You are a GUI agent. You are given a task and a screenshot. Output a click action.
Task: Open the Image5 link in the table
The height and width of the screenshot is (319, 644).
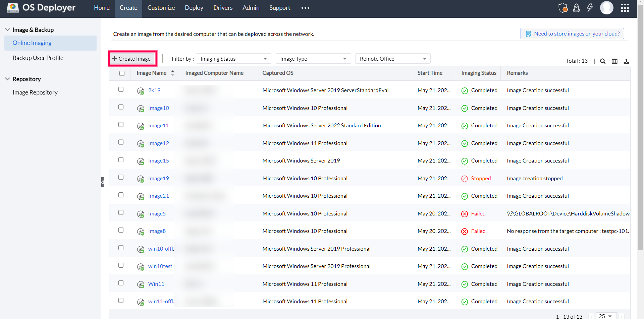(x=157, y=213)
